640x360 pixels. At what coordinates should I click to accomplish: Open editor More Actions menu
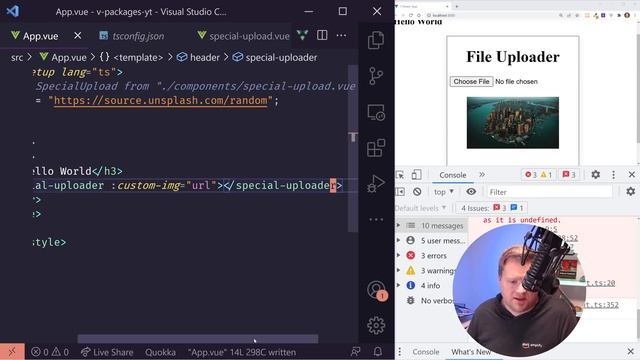point(341,36)
